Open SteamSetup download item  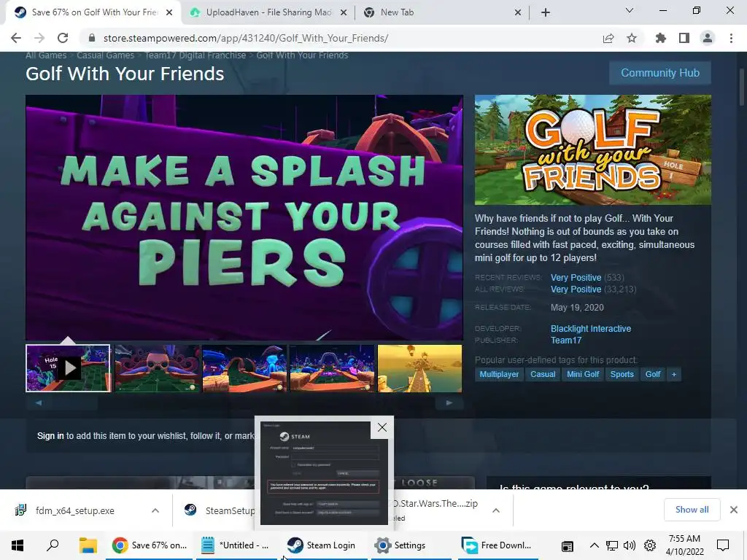click(x=219, y=510)
